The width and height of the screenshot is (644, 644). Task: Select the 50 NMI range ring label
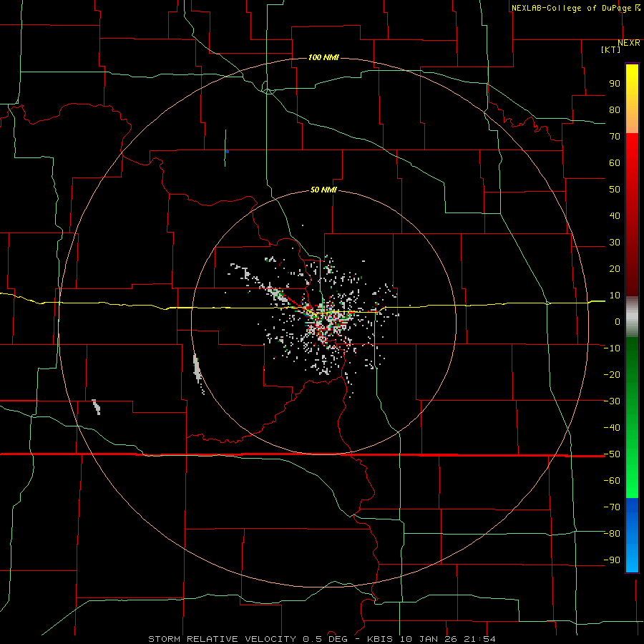(323, 190)
